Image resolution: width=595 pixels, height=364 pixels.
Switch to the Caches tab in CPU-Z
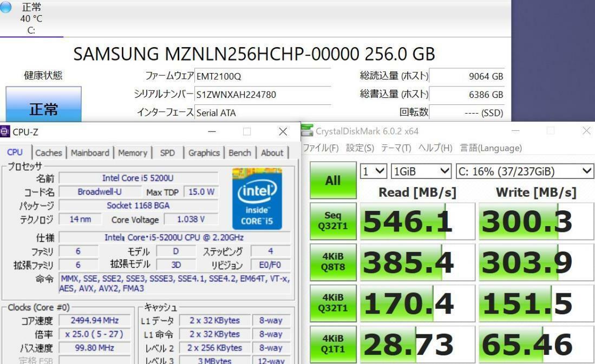pyautogui.click(x=48, y=153)
